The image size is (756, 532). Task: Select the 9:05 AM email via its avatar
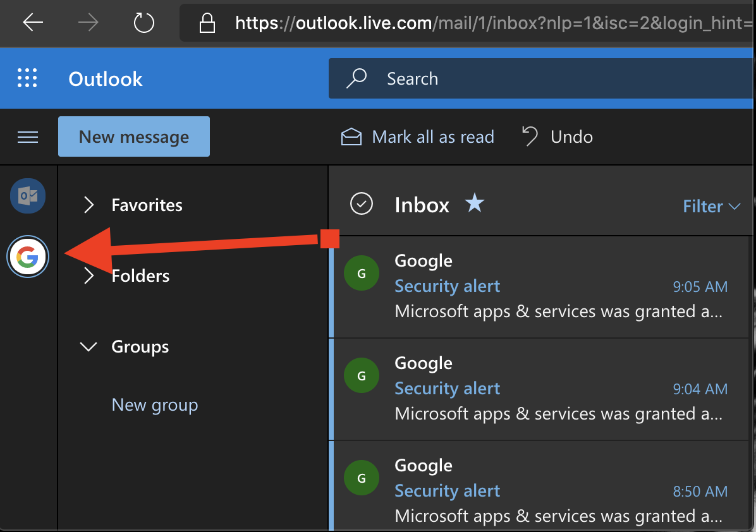(361, 273)
